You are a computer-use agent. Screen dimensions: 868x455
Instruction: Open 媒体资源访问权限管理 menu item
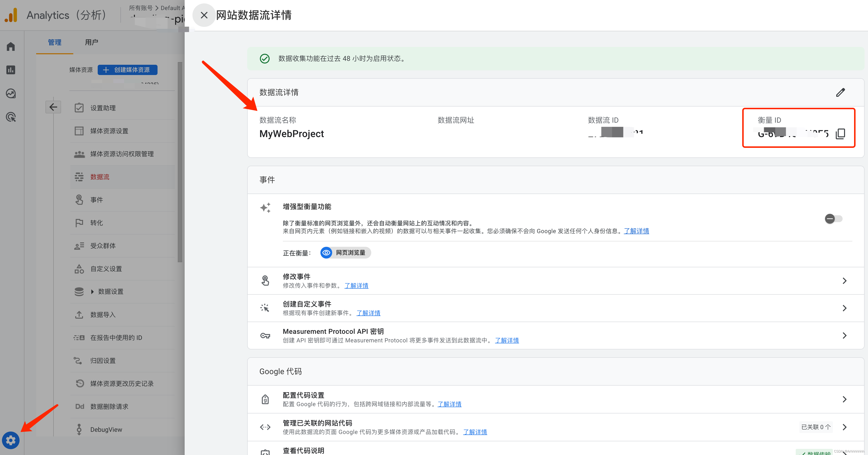[123, 154]
